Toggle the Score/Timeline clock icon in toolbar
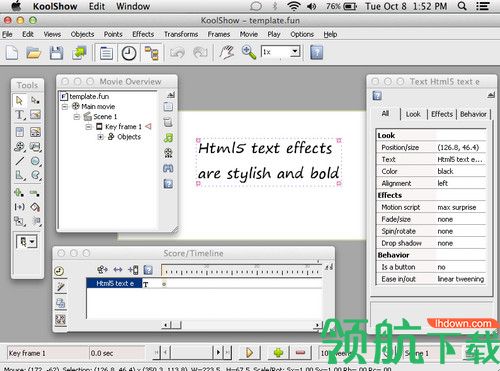The width and height of the screenshot is (500, 371). tap(129, 53)
